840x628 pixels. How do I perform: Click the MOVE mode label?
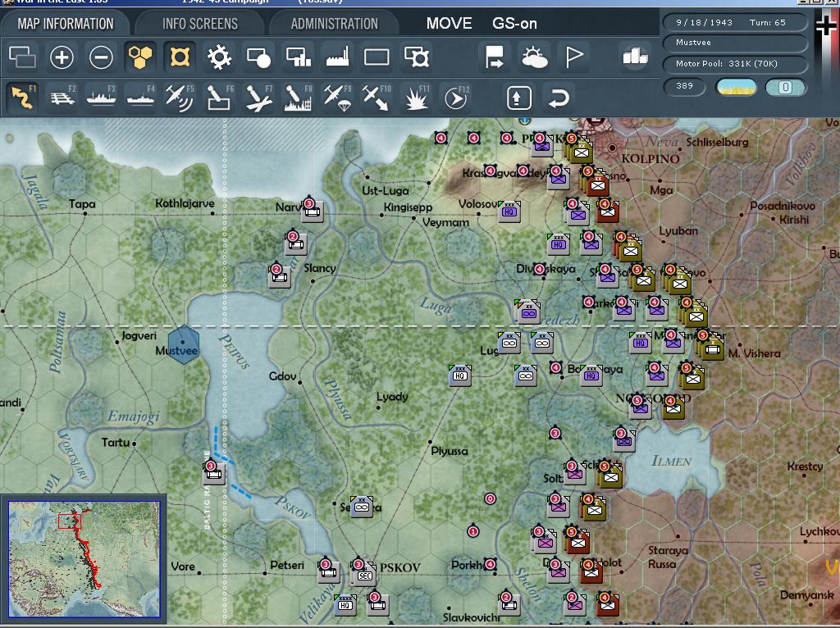[449, 24]
